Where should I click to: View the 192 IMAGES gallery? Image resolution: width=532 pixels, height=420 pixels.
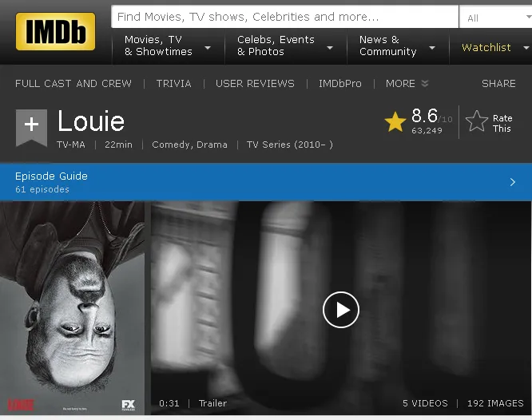[495, 403]
